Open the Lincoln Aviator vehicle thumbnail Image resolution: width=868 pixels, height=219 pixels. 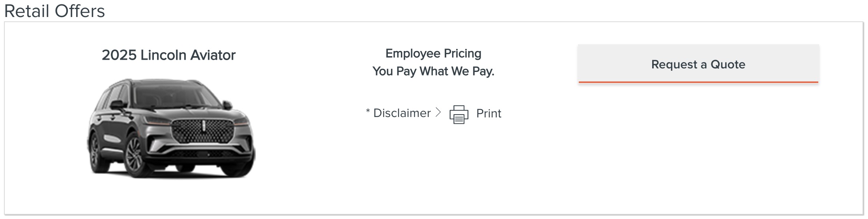[171, 128]
